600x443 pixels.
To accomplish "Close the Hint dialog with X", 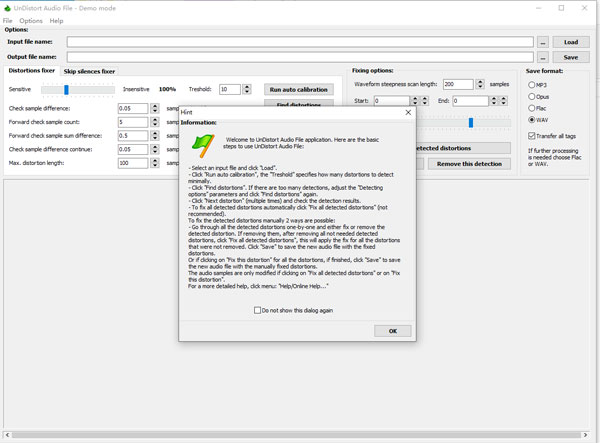I will coord(408,112).
